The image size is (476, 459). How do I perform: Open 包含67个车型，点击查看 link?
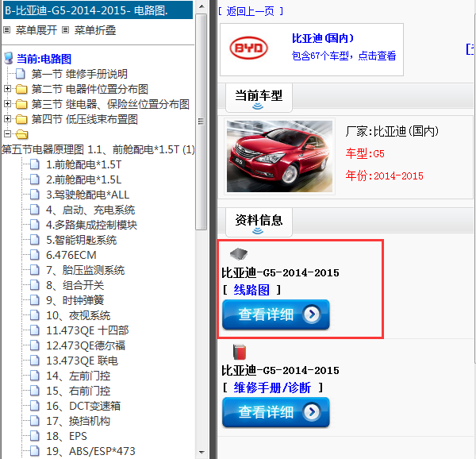tap(344, 56)
